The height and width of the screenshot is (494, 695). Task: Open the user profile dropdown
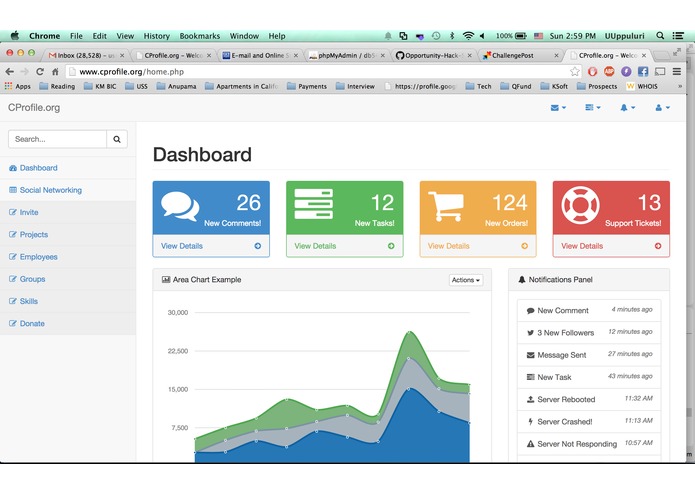pos(662,108)
